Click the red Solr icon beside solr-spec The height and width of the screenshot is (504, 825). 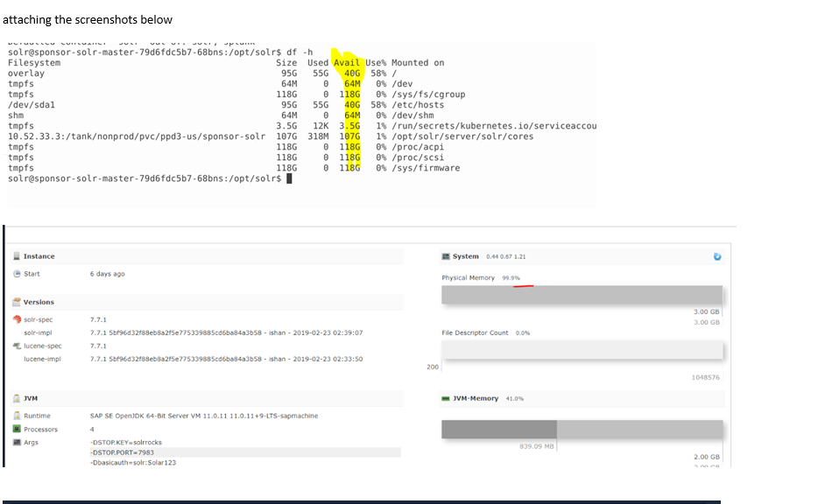(17, 319)
